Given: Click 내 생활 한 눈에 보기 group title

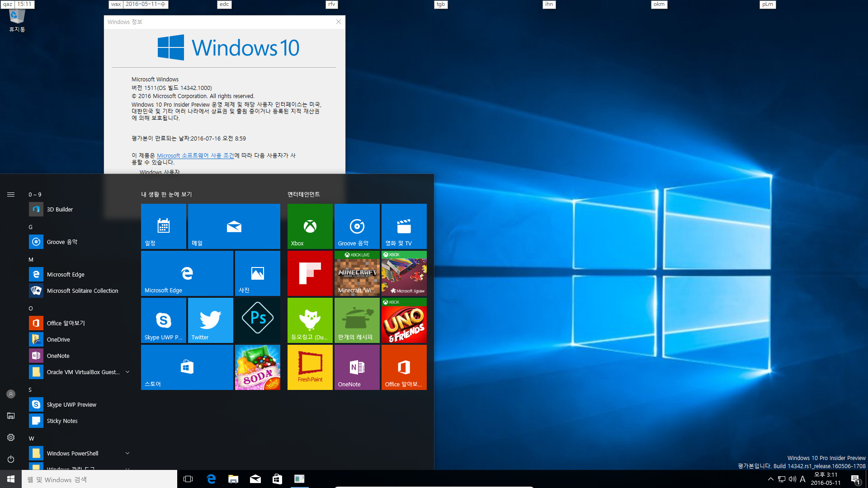Looking at the screenshot, I should click(x=166, y=194).
